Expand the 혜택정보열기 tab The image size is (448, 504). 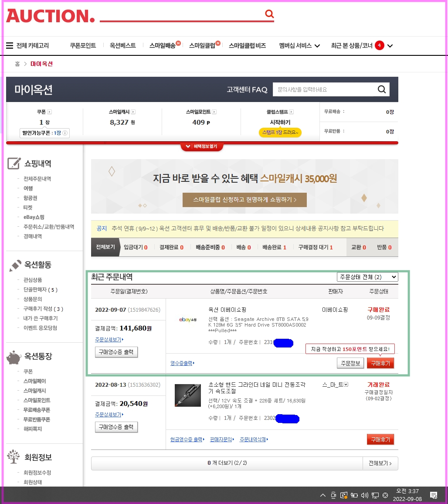[202, 146]
